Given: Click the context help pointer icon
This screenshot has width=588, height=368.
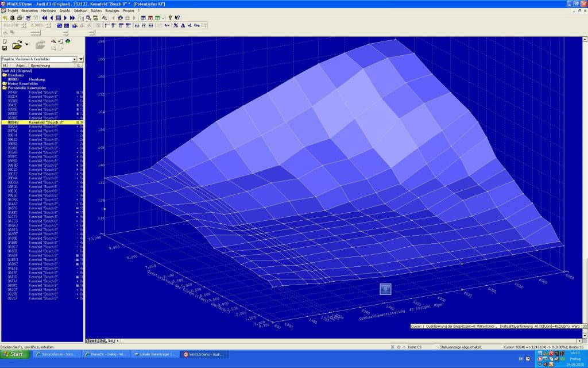Looking at the screenshot, I should coord(177,18).
